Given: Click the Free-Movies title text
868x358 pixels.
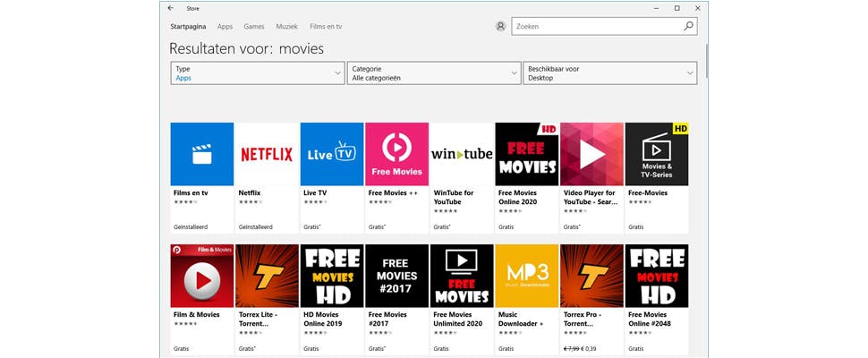Looking at the screenshot, I should coord(648,193).
